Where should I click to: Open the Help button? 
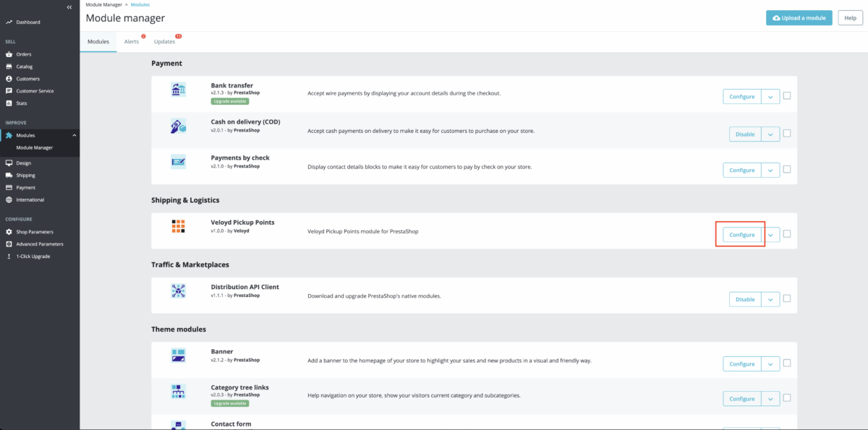[x=851, y=18]
